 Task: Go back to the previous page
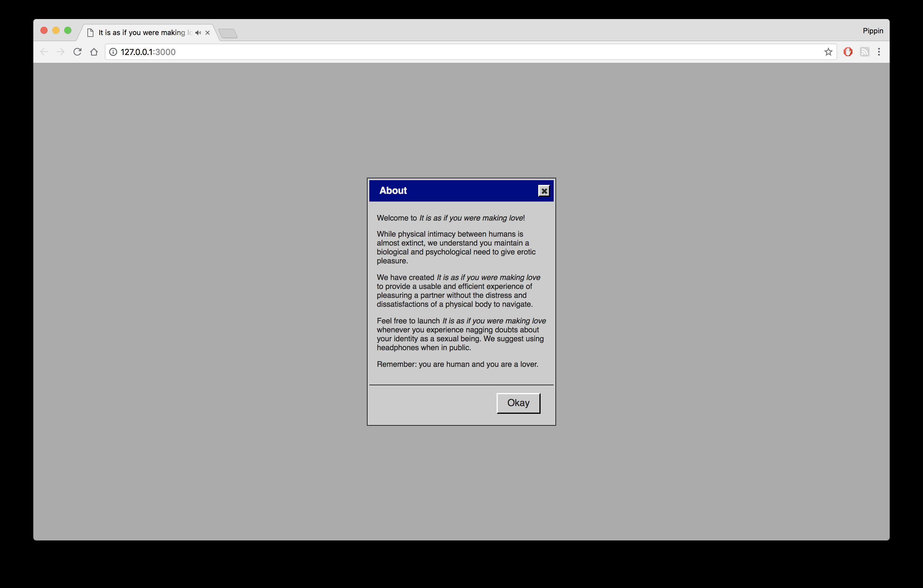point(44,52)
